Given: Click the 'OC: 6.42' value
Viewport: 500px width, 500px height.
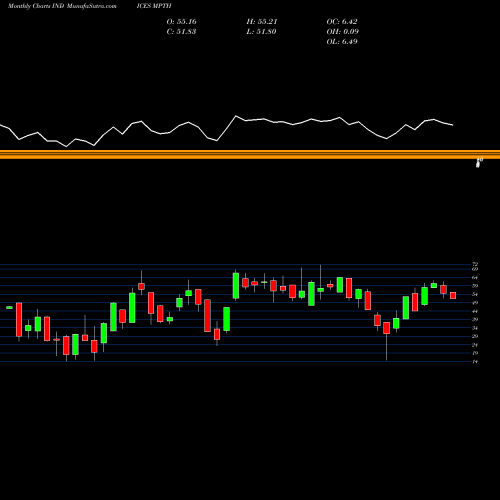Looking at the screenshot, I should tap(342, 22).
